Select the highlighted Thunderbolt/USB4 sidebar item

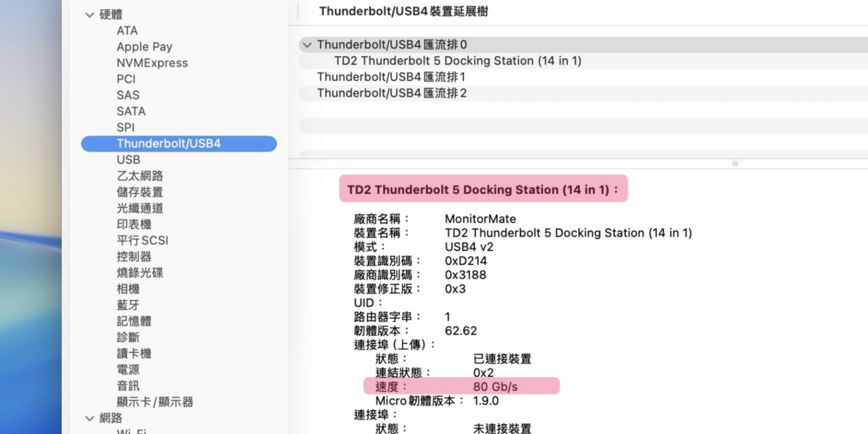(x=168, y=144)
